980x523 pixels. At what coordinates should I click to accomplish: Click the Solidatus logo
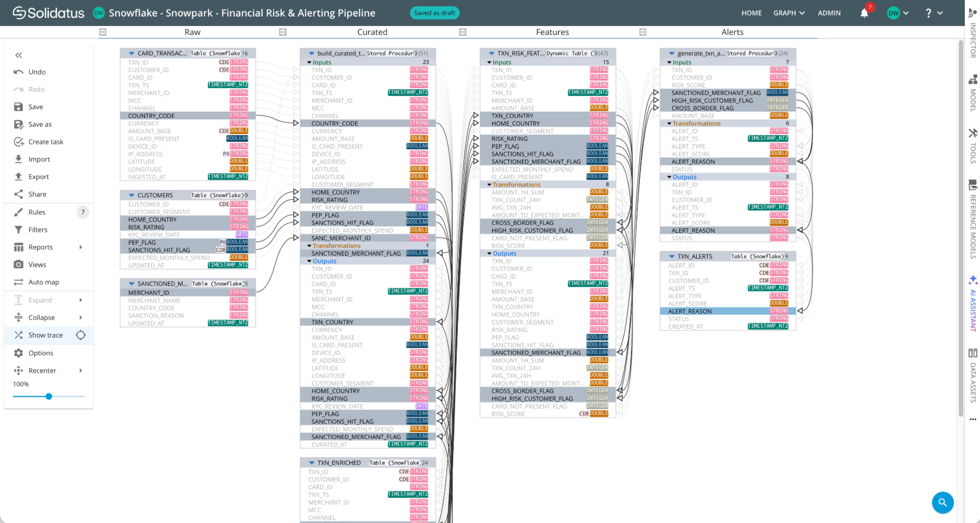[x=49, y=13]
